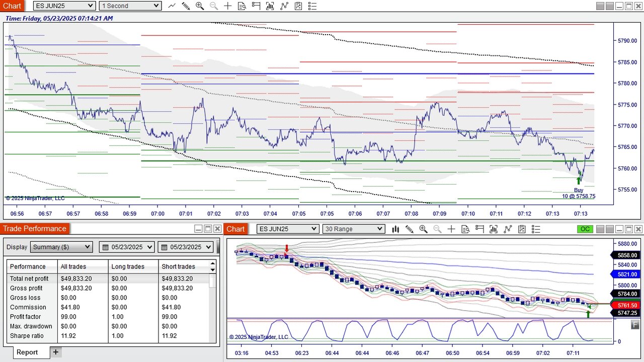Image resolution: width=644 pixels, height=362 pixels.
Task: Zoom in on the 1 Second chart
Action: click(200, 6)
